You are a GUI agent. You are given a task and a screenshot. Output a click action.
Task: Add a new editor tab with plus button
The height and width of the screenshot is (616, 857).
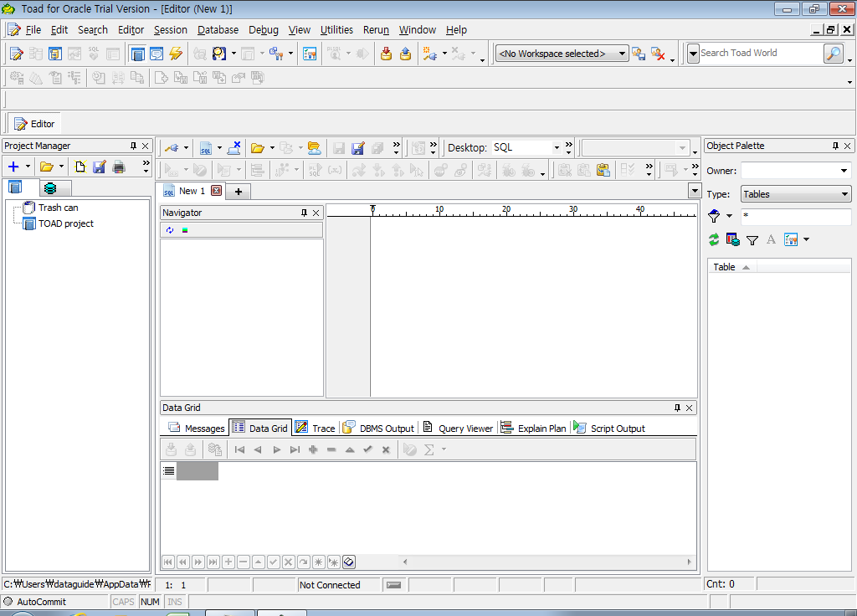coord(238,192)
